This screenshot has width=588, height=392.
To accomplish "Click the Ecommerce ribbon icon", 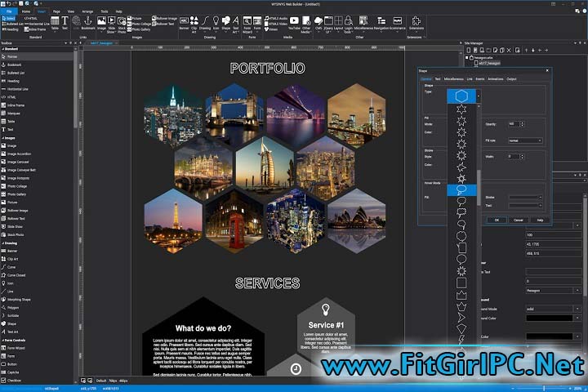I will coord(396,22).
